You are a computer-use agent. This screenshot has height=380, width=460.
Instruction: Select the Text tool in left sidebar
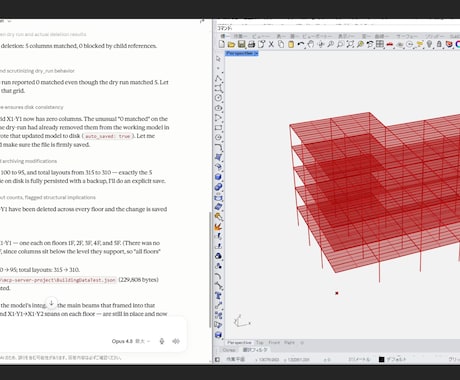(x=218, y=296)
